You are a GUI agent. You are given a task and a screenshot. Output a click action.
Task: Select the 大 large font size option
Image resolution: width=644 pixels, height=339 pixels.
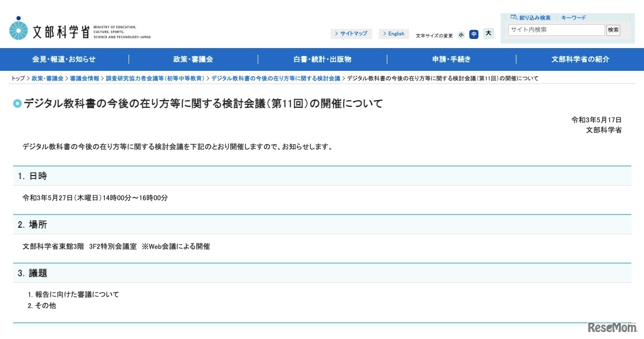488,33
